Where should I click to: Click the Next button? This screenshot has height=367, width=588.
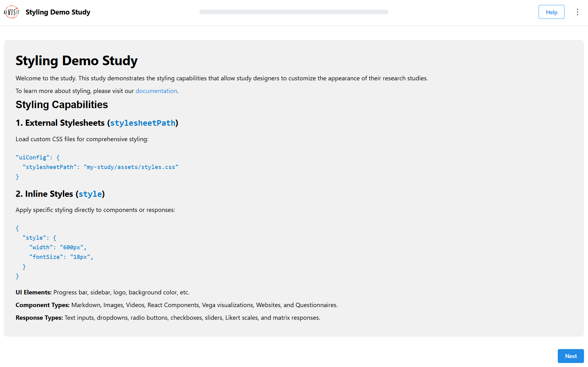[570, 356]
